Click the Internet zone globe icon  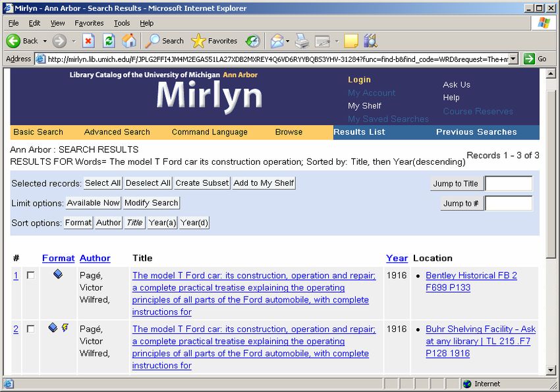pos(467,384)
